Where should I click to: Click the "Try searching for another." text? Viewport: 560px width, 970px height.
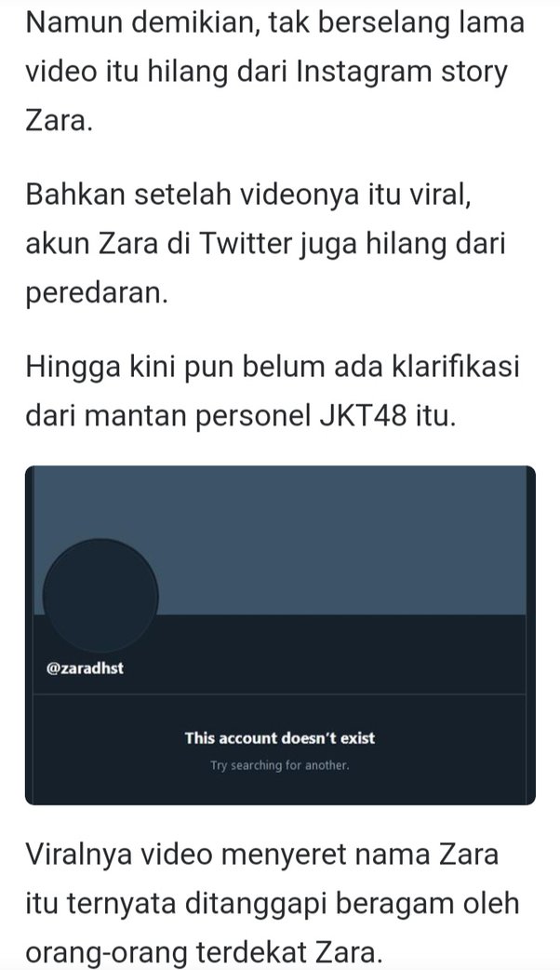(279, 765)
